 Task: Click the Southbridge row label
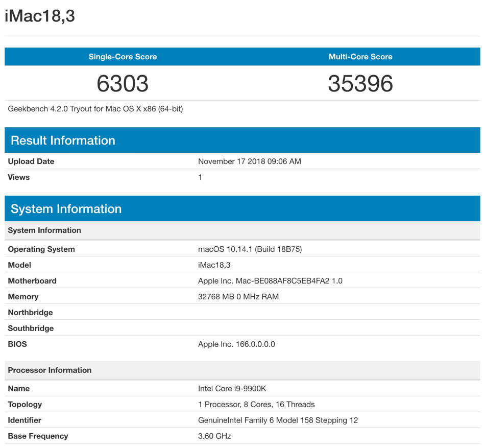tap(31, 328)
